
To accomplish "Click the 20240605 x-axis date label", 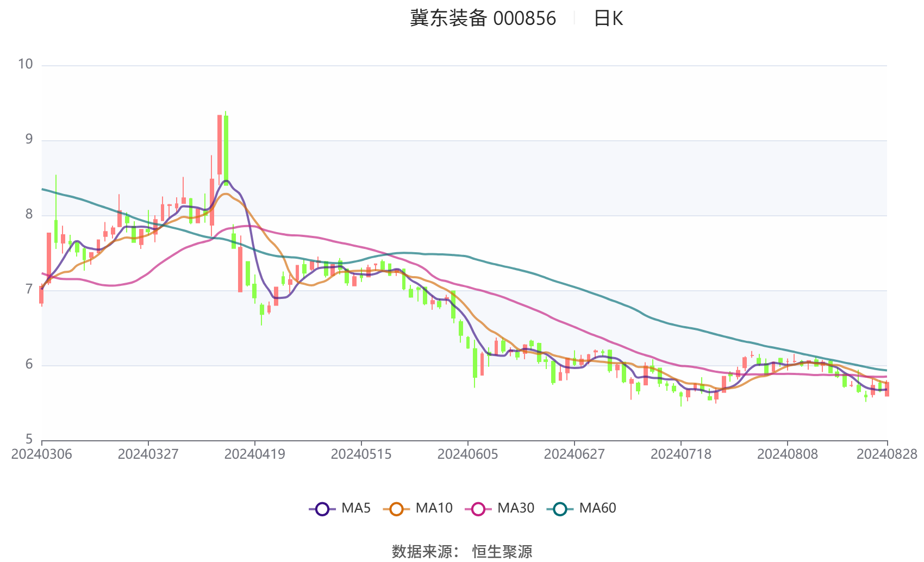I will coord(468,454).
